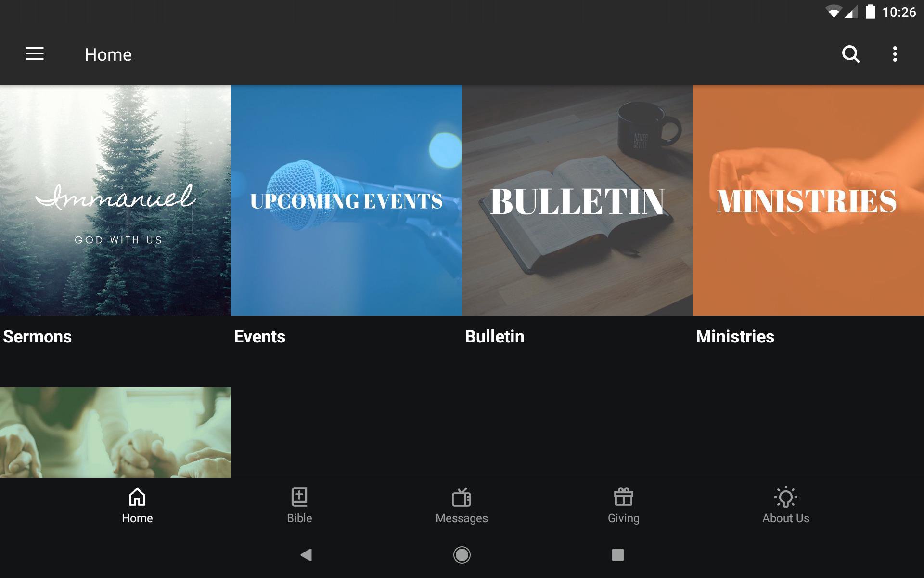
Task: Tap the search magnifier icon
Action: pos(850,54)
